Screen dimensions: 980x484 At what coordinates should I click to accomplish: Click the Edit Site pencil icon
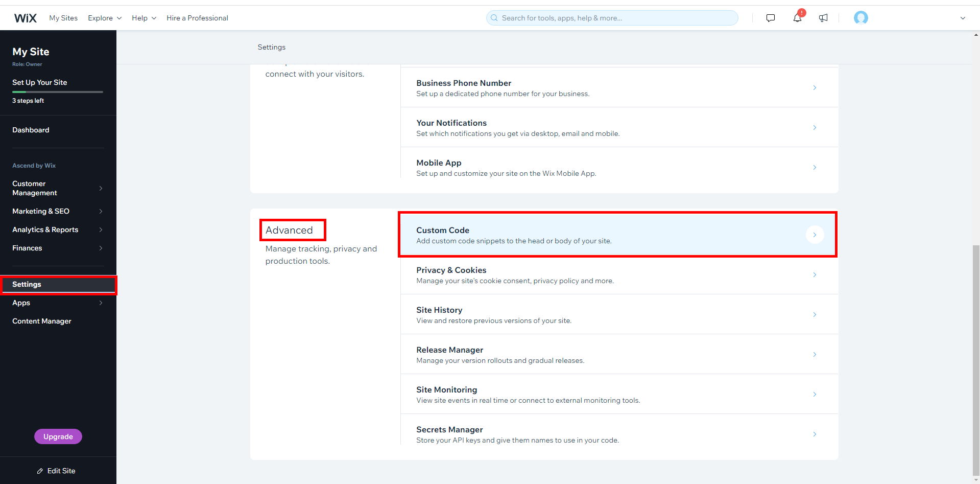pos(40,471)
